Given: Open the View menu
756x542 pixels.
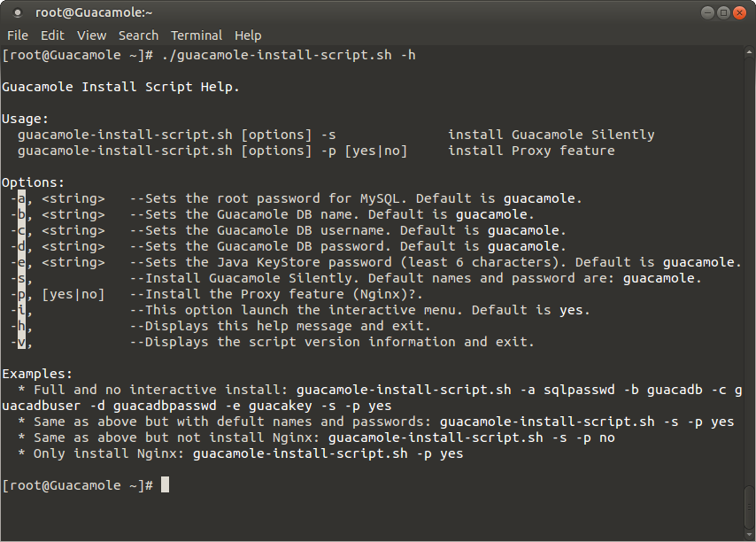Looking at the screenshot, I should click(x=91, y=35).
